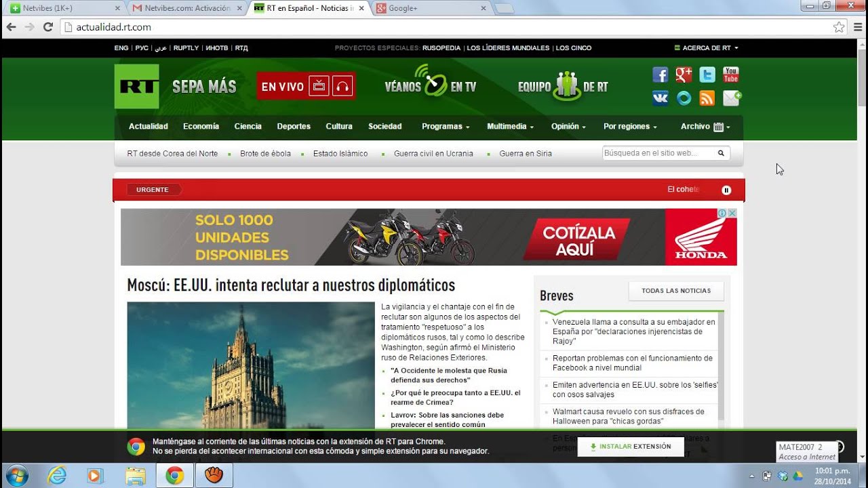Open the Estado Islámico topic link

[340, 154]
